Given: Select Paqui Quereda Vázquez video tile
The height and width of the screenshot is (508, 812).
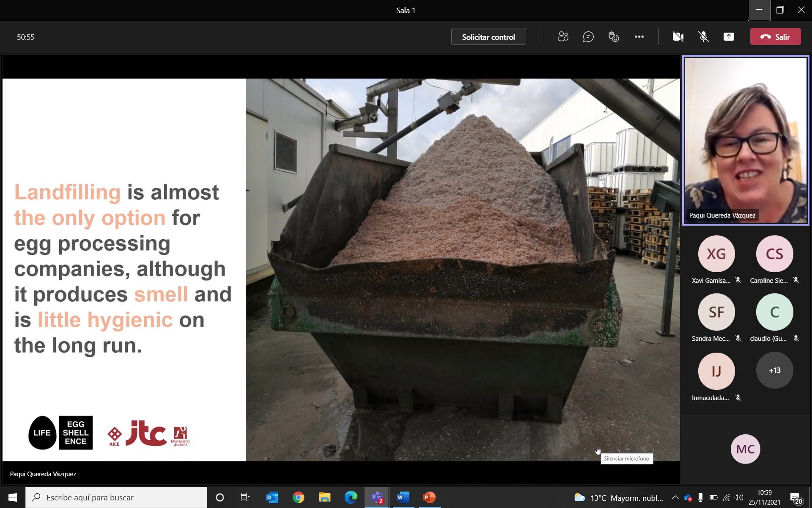Looking at the screenshot, I should coord(746,140).
